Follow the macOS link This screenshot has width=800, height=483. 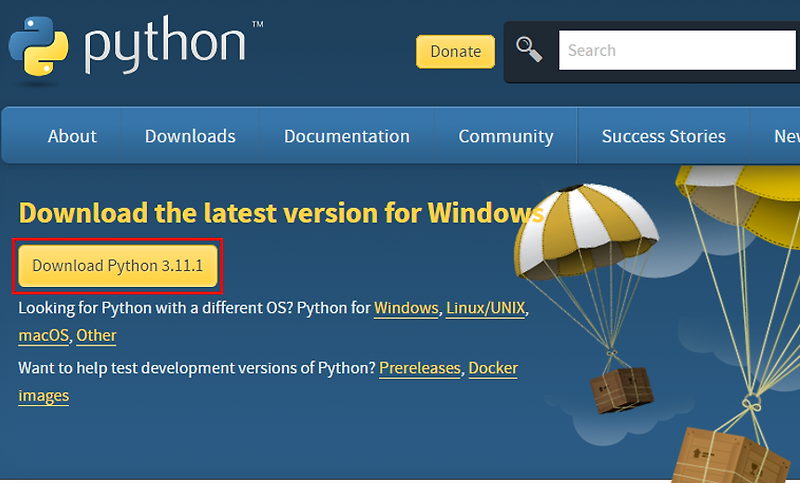click(x=43, y=336)
